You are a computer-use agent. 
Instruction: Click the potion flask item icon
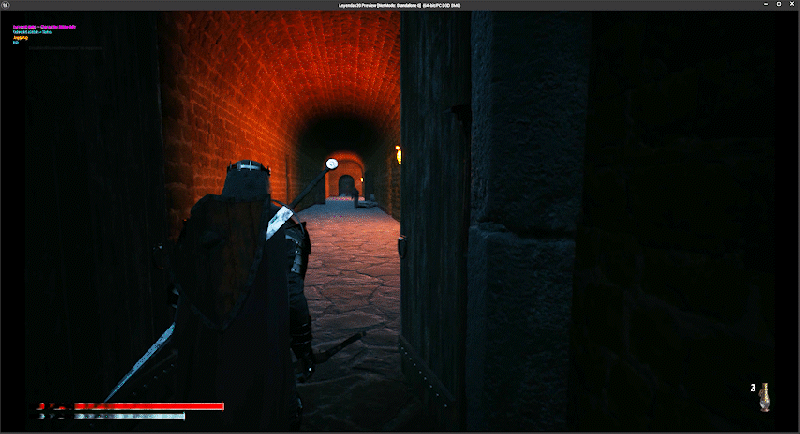coord(764,397)
